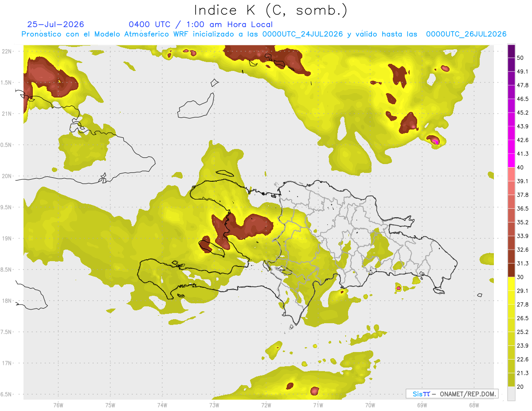This screenshot has height=411, width=532.
Task: Click color scale value "23.9"
Action: 523,345
